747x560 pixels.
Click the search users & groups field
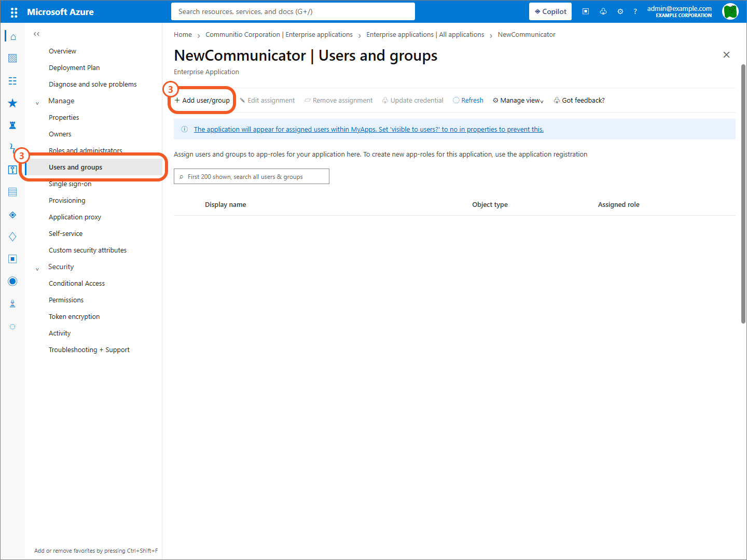(x=252, y=176)
